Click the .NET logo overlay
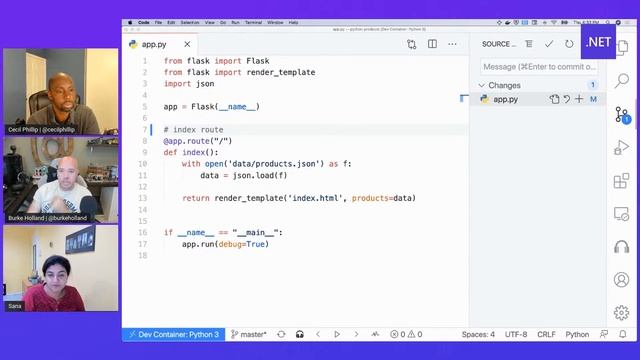The height and width of the screenshot is (360, 640). (598, 42)
